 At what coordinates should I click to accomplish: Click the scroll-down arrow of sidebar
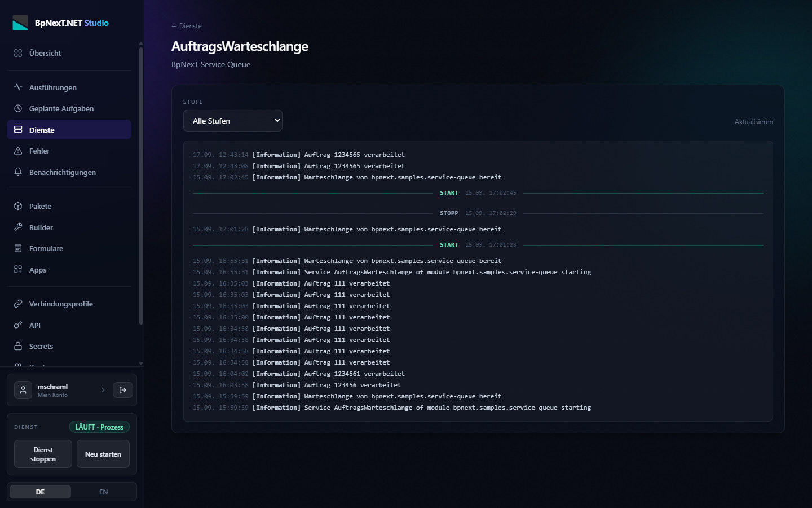click(141, 364)
